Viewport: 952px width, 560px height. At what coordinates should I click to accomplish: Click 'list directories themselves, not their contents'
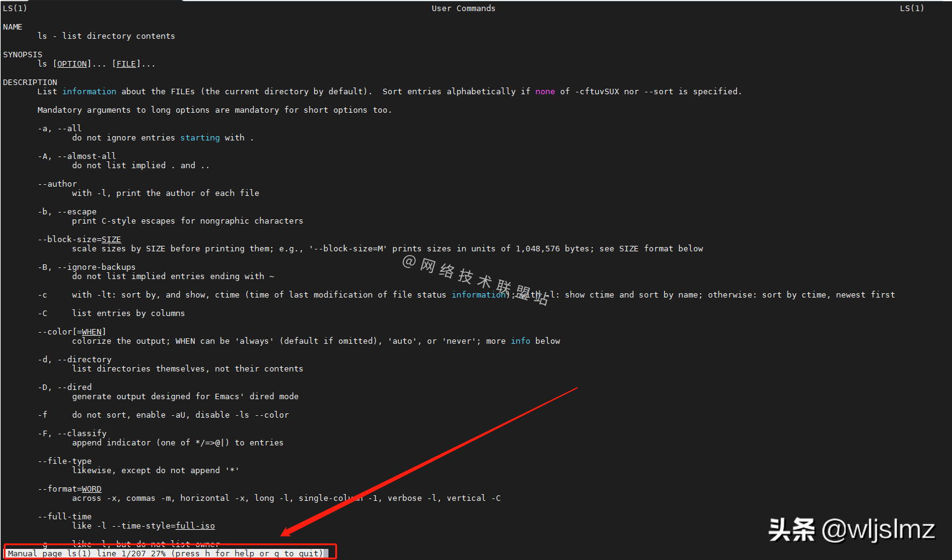187,368
